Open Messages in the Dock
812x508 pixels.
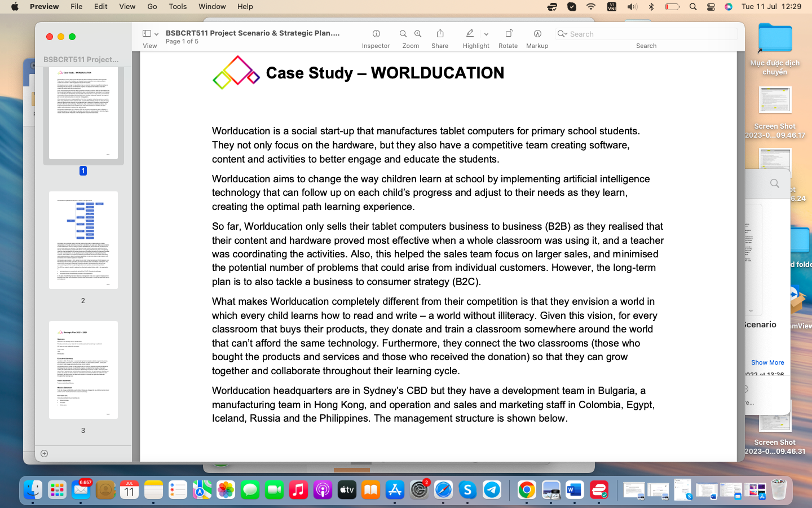click(250, 490)
